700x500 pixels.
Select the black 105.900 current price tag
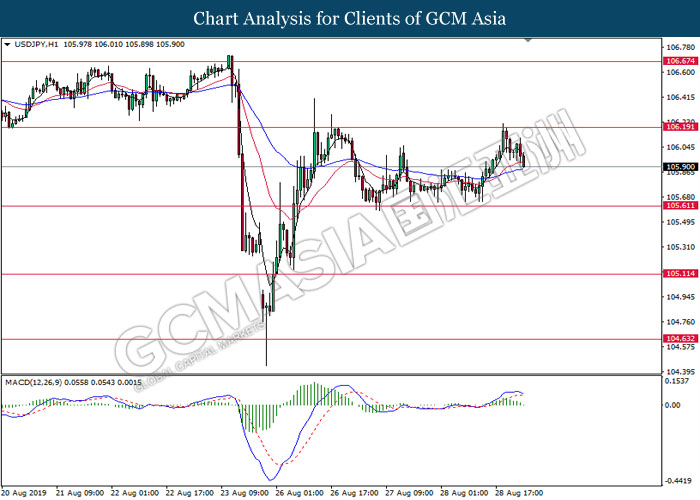pos(680,167)
